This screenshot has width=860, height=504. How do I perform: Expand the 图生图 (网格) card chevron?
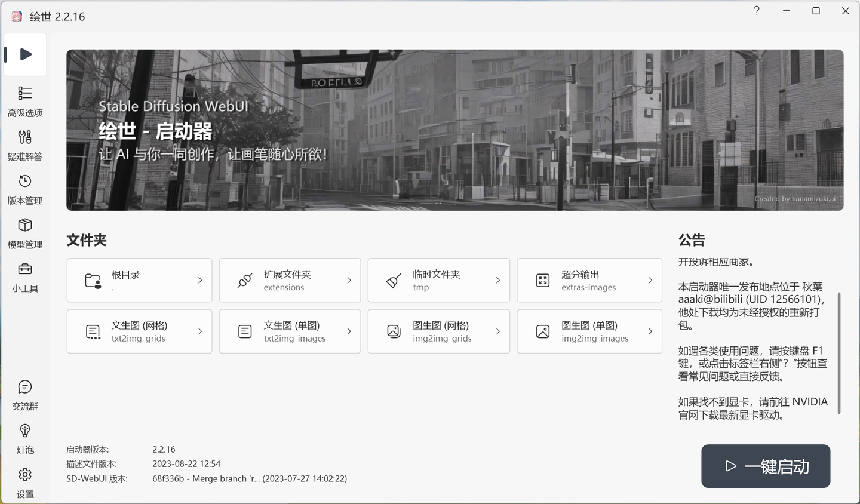pyautogui.click(x=498, y=331)
